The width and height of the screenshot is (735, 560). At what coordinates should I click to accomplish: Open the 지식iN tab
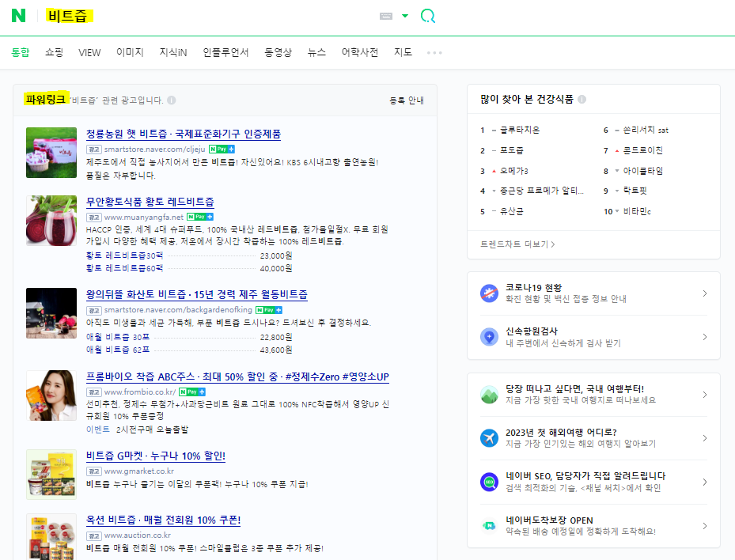(173, 52)
